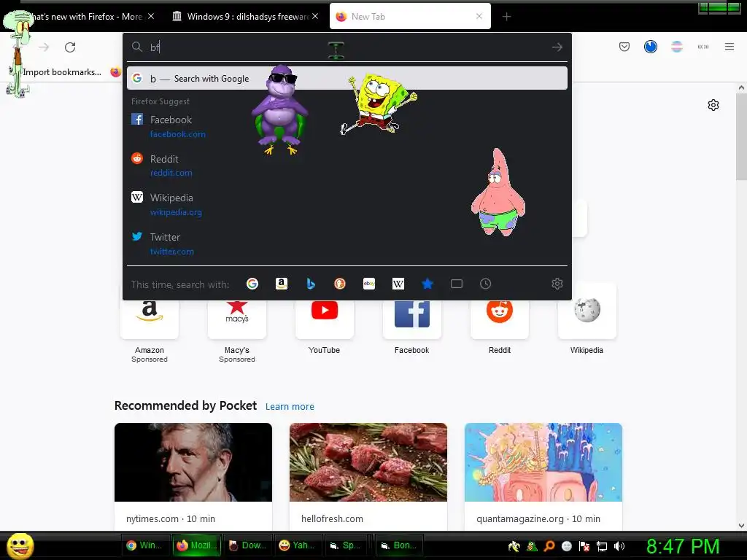Click the network tray icon
Viewport: 747px width, 560px height.
point(602,546)
